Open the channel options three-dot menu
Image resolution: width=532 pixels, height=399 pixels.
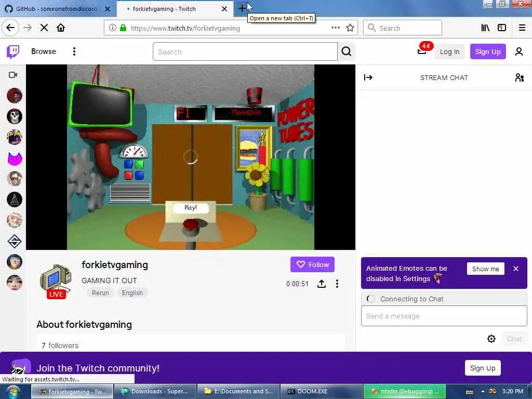(337, 284)
